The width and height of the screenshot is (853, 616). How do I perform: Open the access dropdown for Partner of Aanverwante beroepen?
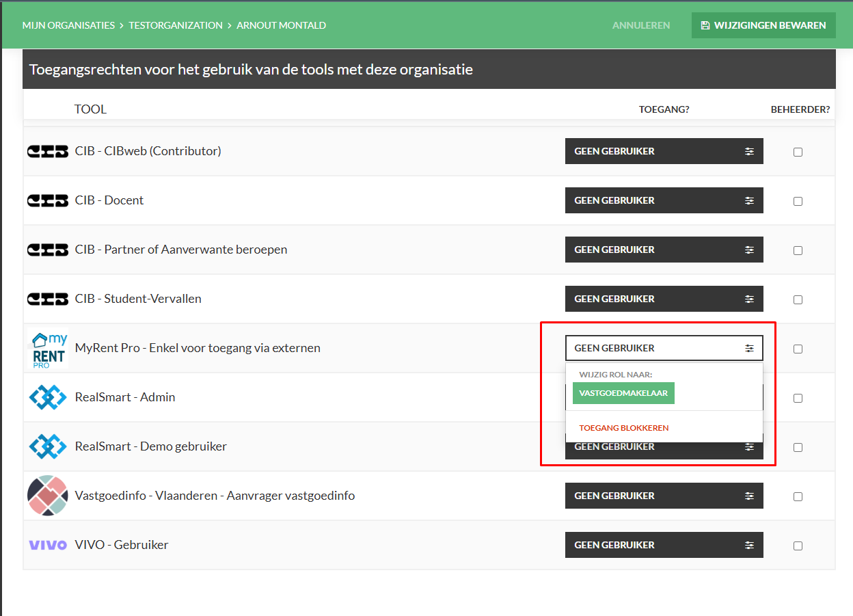[x=664, y=250]
